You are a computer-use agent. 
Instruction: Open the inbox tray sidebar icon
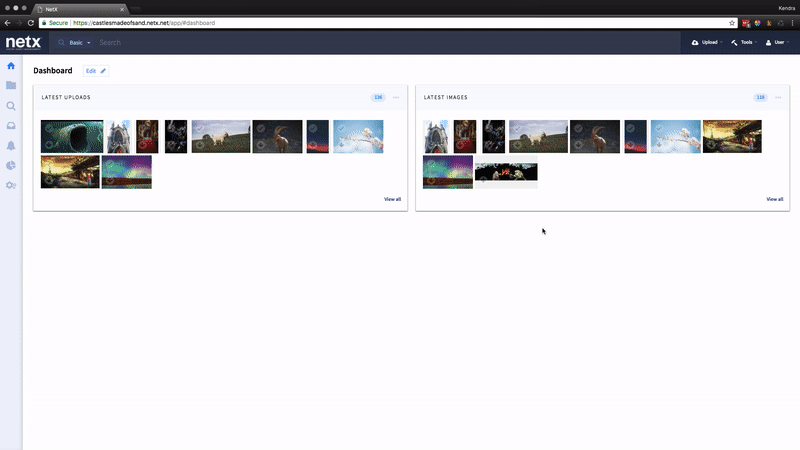(x=11, y=126)
